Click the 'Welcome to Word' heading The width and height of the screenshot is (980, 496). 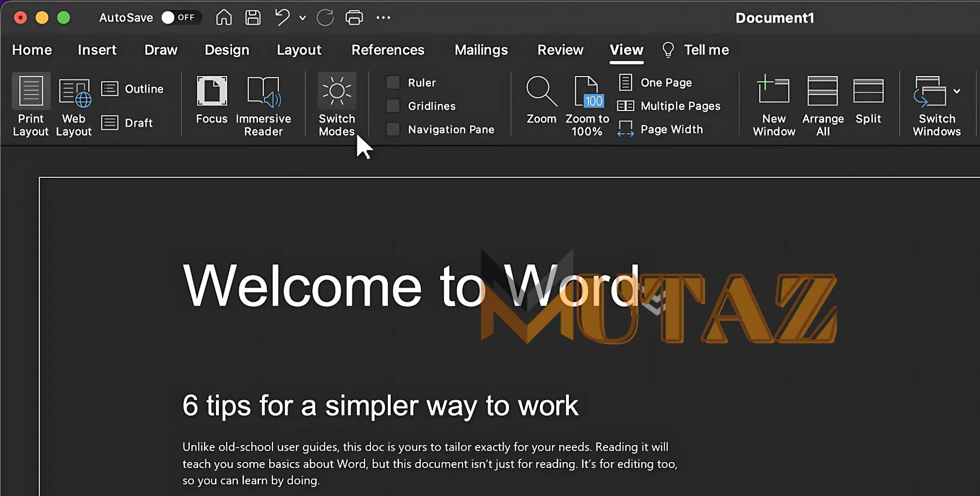click(411, 286)
